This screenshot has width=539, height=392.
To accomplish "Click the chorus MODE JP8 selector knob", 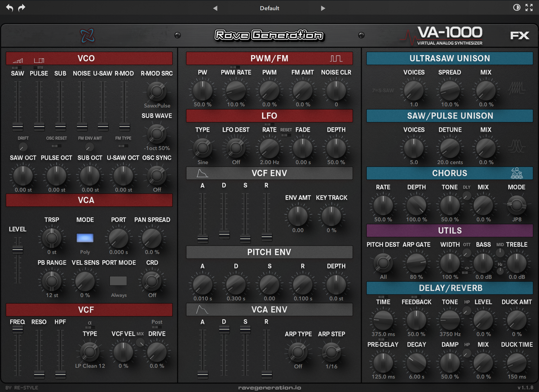I will (516, 205).
